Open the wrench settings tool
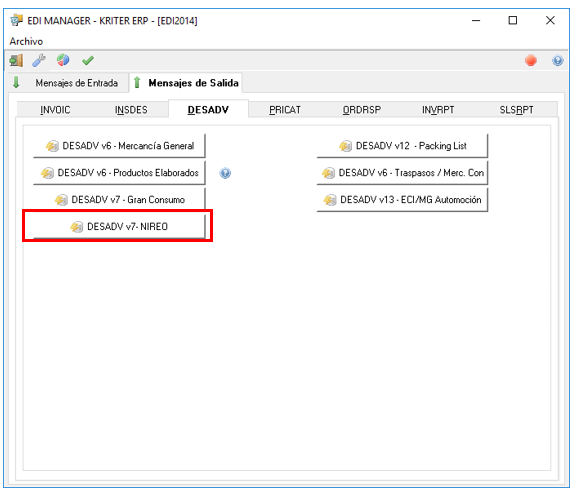The height and width of the screenshot is (491, 576). (39, 60)
